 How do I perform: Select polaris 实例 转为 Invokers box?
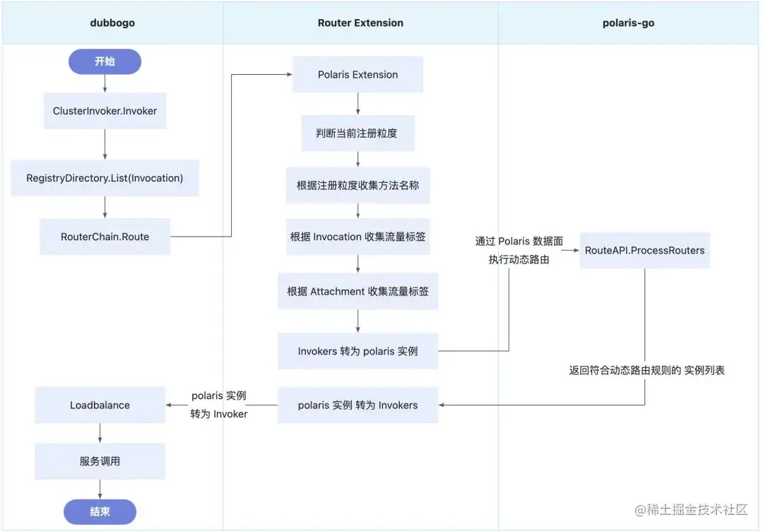click(x=357, y=405)
